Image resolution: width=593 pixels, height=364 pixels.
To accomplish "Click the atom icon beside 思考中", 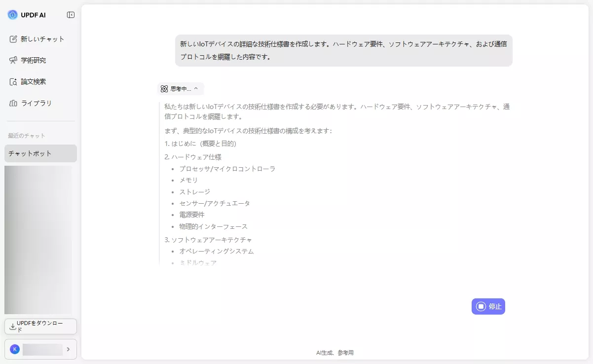I will (163, 89).
